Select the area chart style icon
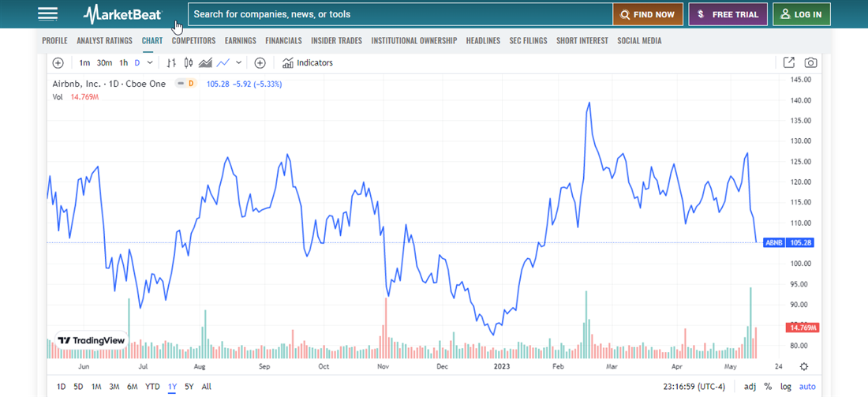 point(206,63)
